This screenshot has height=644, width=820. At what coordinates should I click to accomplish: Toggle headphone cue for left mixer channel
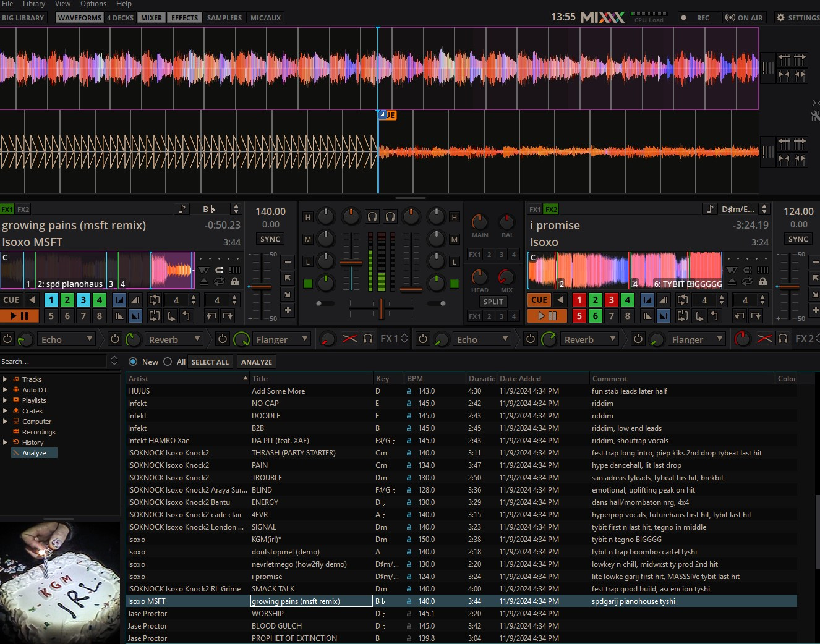tap(372, 216)
